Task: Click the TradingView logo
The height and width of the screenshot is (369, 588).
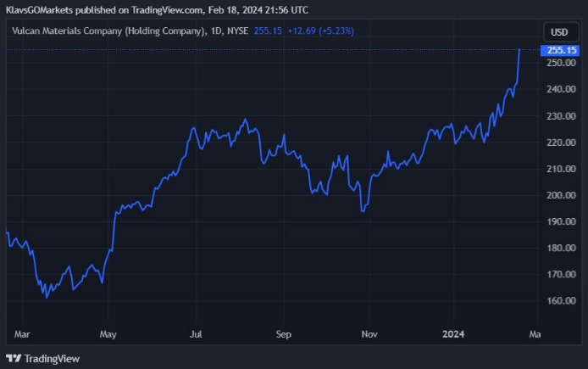Action: [x=42, y=359]
